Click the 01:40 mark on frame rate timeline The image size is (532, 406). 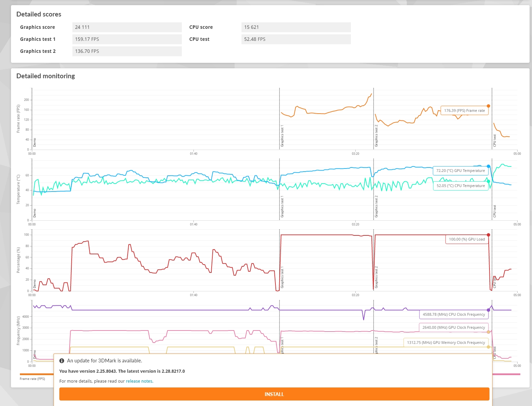(193, 154)
